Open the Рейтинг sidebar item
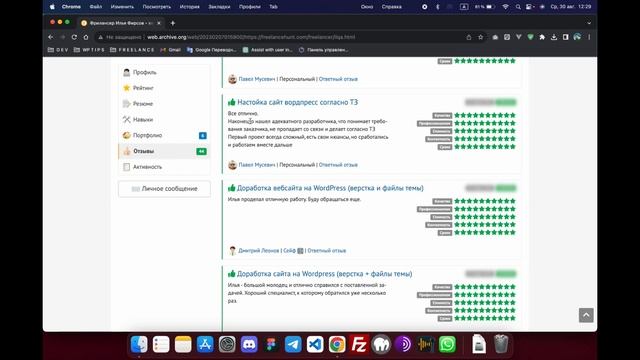Image resolution: width=640 pixels, height=360 pixels. [164, 88]
